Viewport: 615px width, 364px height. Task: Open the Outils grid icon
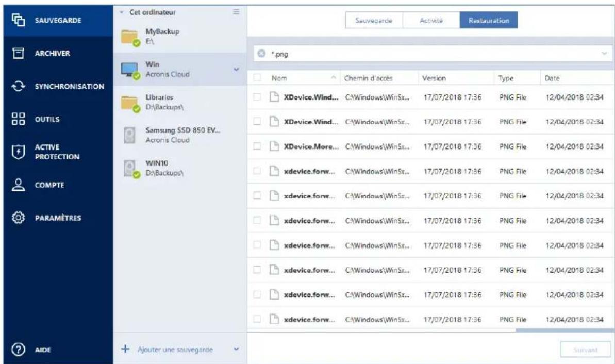tap(18, 119)
